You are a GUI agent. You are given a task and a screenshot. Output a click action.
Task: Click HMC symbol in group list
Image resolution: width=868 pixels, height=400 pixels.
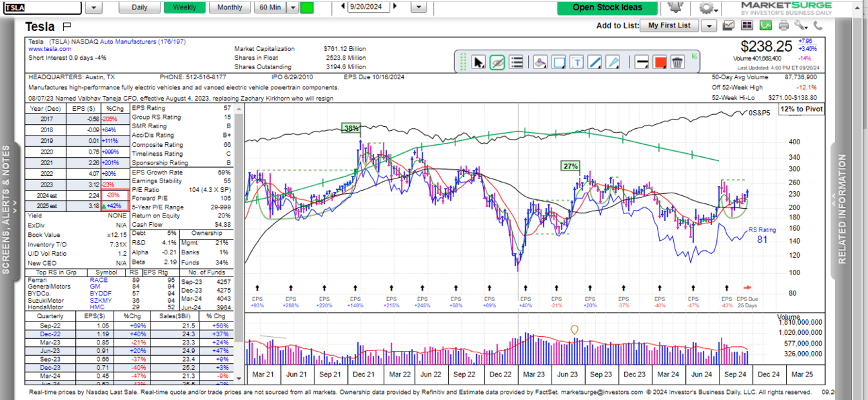[x=97, y=307]
